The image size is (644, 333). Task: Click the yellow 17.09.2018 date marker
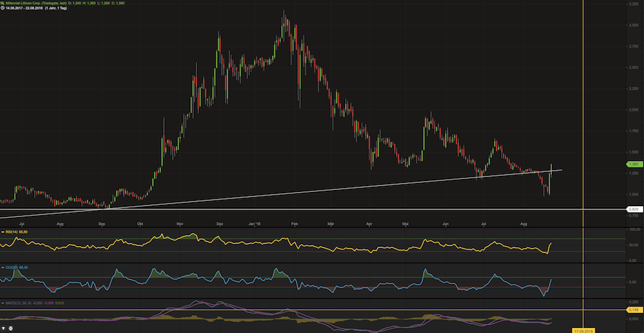point(583,330)
